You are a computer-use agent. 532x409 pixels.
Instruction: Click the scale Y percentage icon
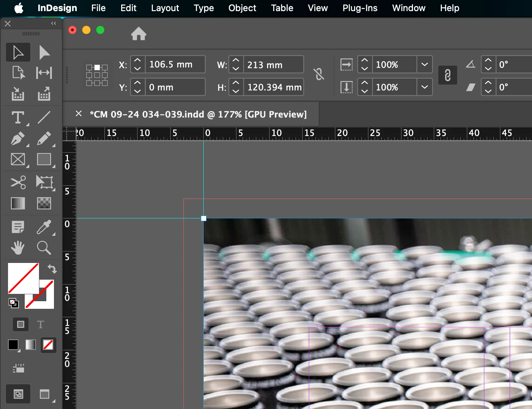pos(346,87)
